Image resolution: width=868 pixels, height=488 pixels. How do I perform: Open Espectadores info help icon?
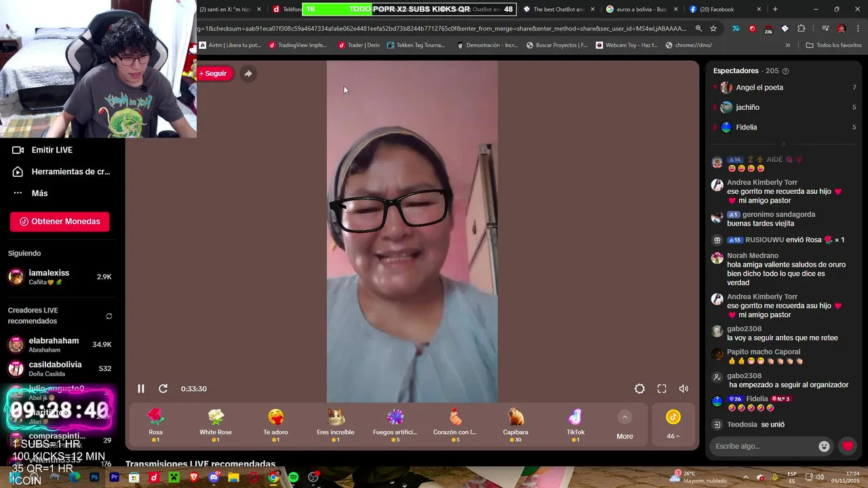[x=786, y=71]
